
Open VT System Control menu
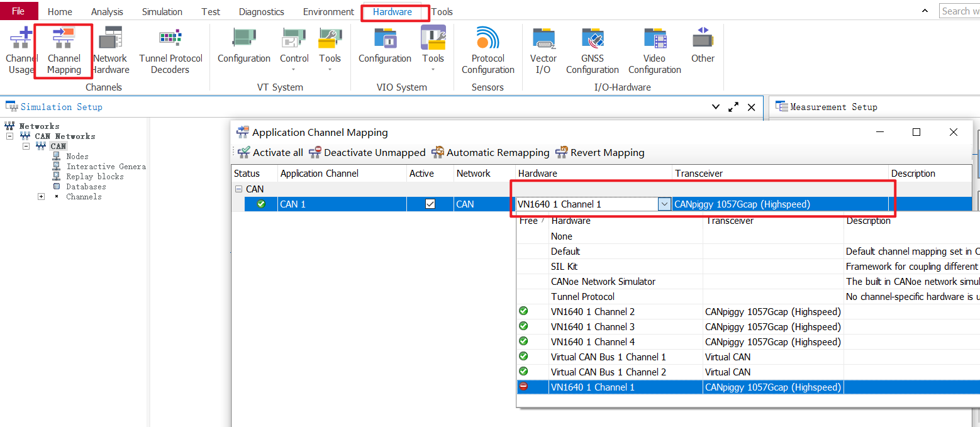click(x=294, y=49)
